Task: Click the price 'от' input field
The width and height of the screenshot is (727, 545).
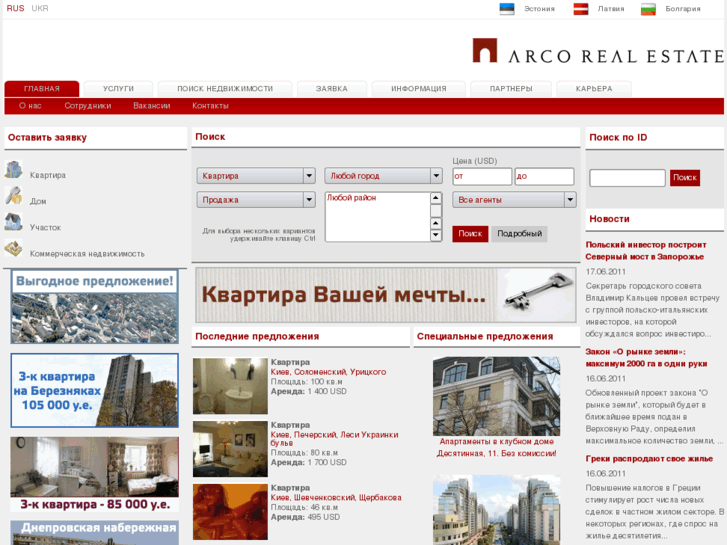Action: coord(482,176)
